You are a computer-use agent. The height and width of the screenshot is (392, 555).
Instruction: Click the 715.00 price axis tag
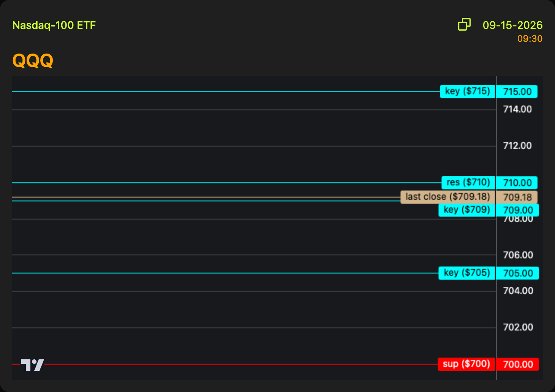coord(517,92)
